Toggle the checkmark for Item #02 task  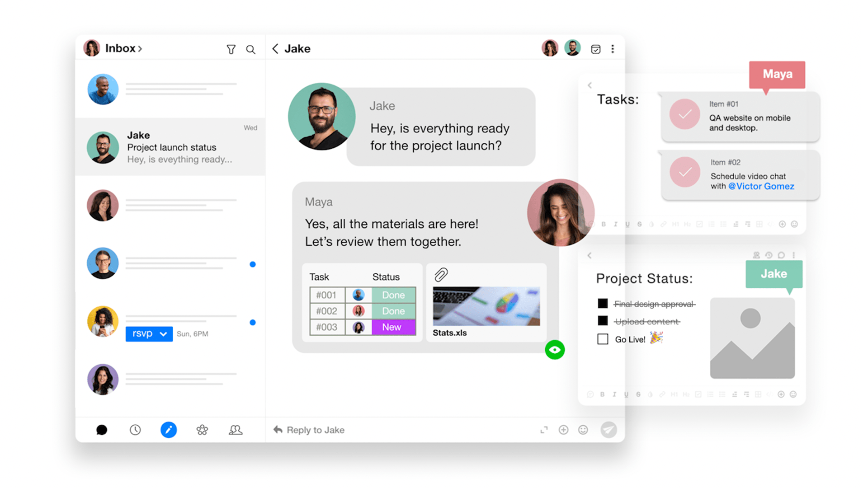tap(685, 172)
